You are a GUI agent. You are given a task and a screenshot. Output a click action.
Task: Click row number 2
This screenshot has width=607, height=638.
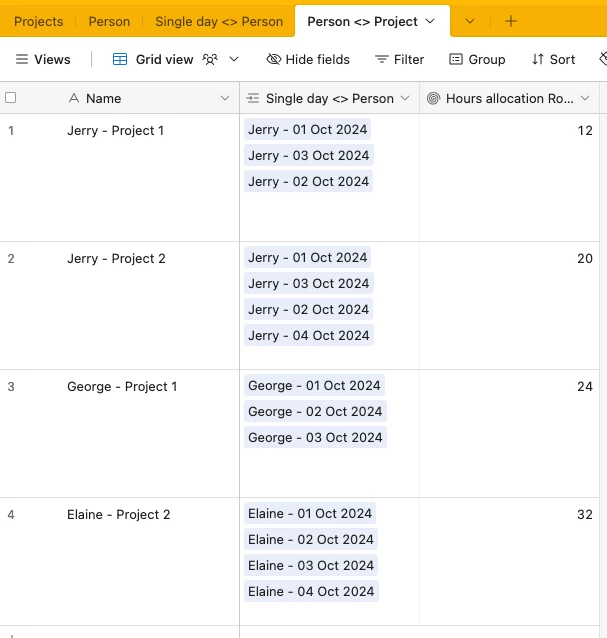[x=11, y=258]
